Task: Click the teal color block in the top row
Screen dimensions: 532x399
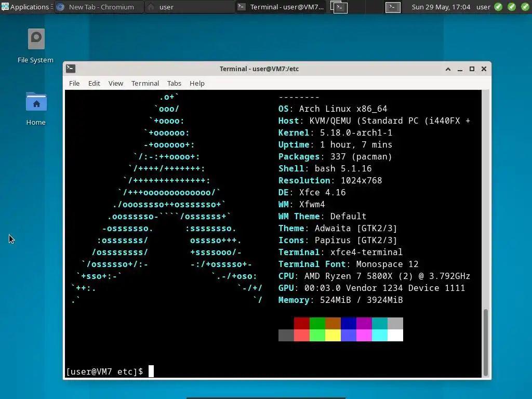Action: click(x=380, y=323)
